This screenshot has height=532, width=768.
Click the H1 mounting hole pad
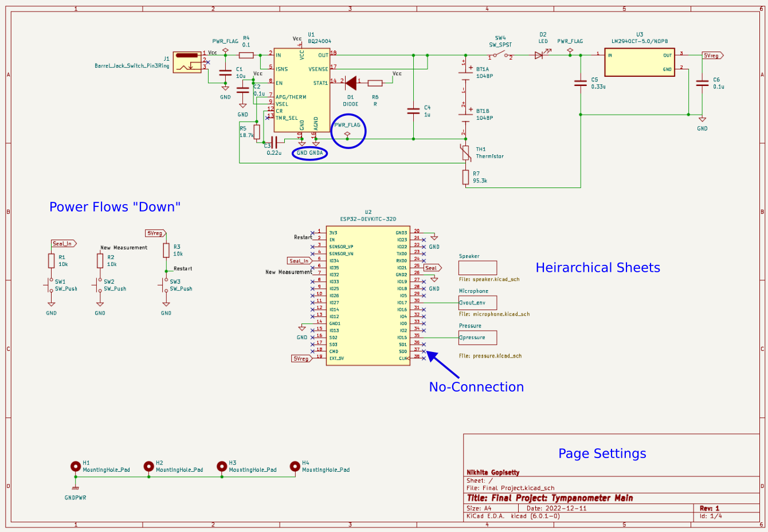[75, 467]
